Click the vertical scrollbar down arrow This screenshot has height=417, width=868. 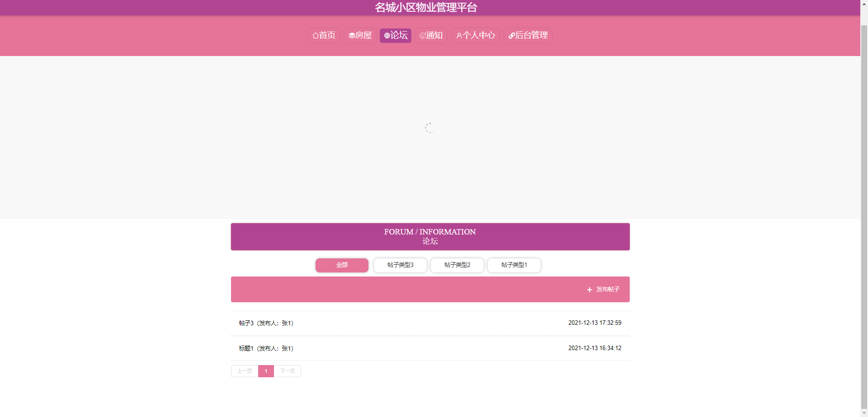(x=864, y=413)
